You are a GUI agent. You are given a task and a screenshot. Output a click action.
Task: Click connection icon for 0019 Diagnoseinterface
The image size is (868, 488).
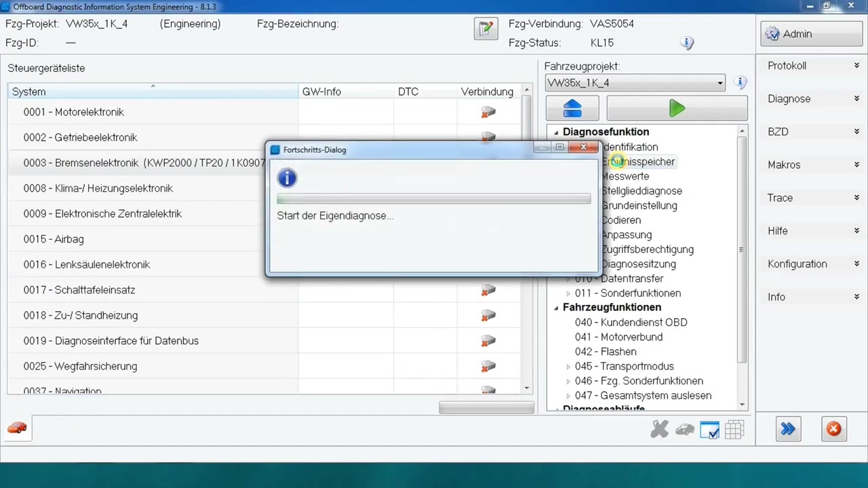[x=488, y=341]
